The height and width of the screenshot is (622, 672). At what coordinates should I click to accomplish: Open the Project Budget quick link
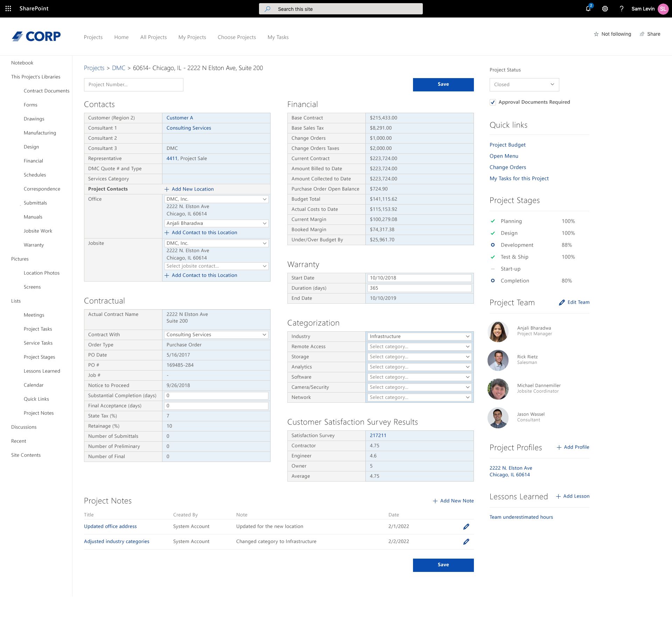click(x=507, y=145)
